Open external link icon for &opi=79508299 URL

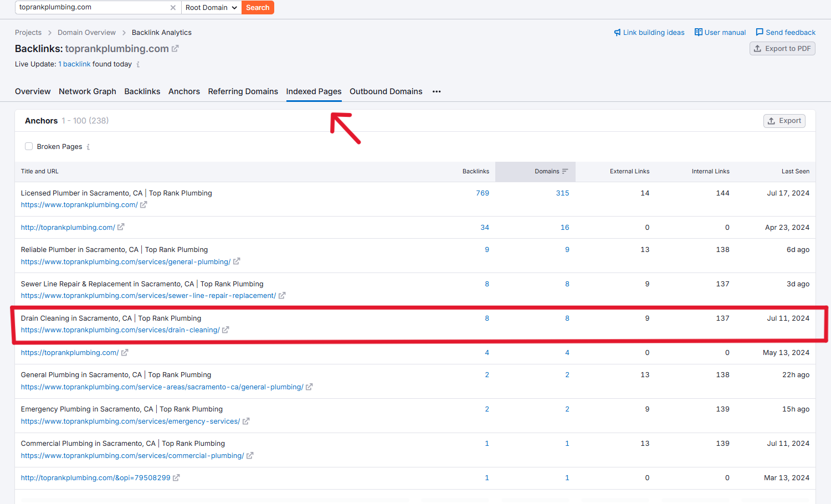(176, 478)
